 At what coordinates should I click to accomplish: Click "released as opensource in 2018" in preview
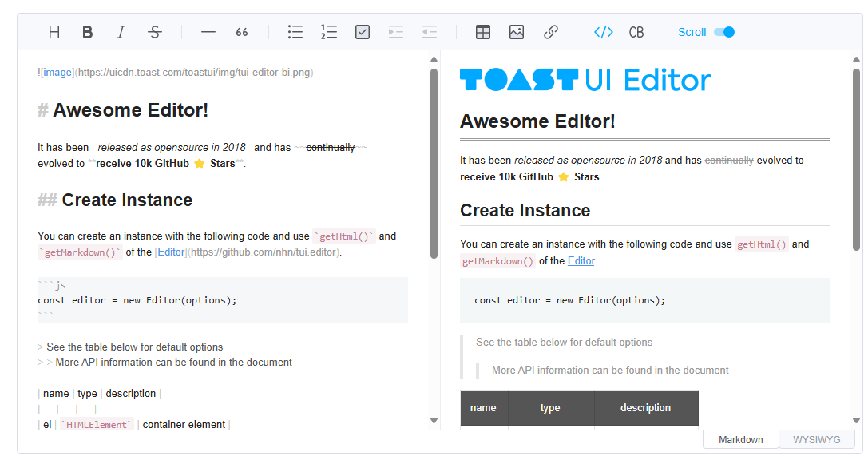point(588,160)
